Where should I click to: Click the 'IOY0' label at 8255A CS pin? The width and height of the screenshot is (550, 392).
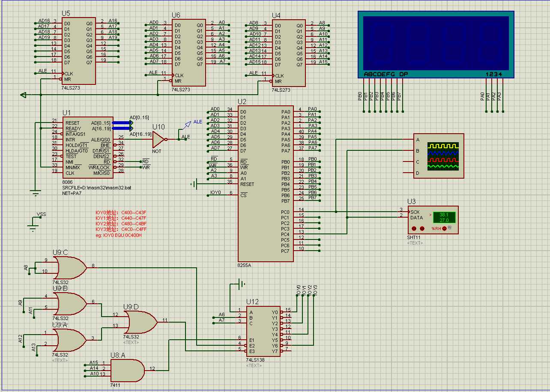coord(215,193)
